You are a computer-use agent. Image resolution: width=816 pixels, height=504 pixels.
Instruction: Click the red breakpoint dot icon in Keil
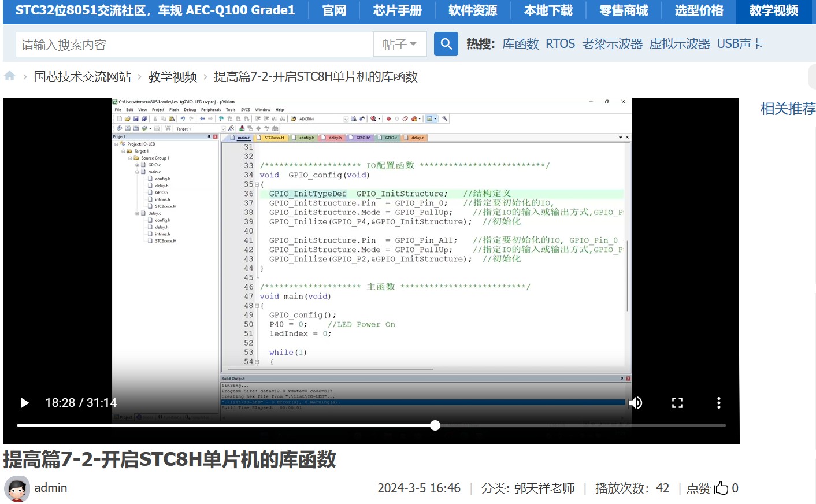389,118
